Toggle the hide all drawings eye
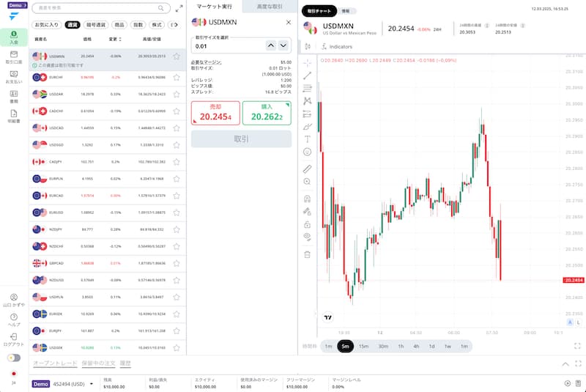The image size is (586, 392). 308,237
